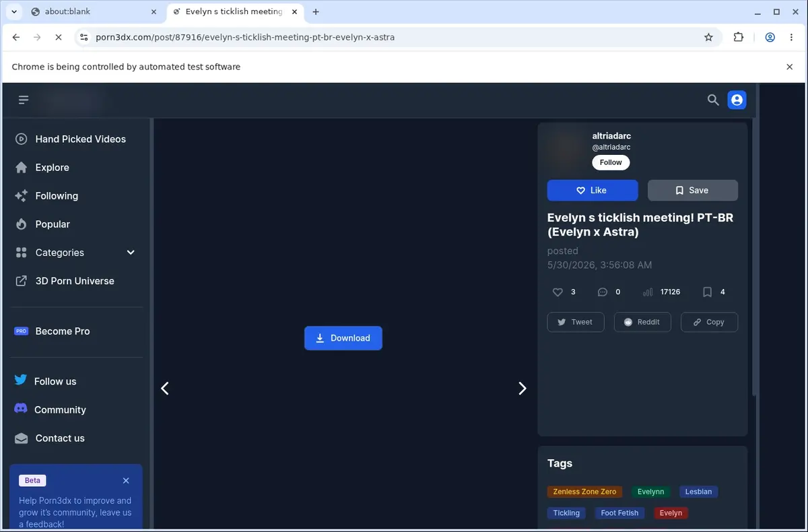This screenshot has width=808, height=532.
Task: Open a new browser tab
Action: pos(316,11)
